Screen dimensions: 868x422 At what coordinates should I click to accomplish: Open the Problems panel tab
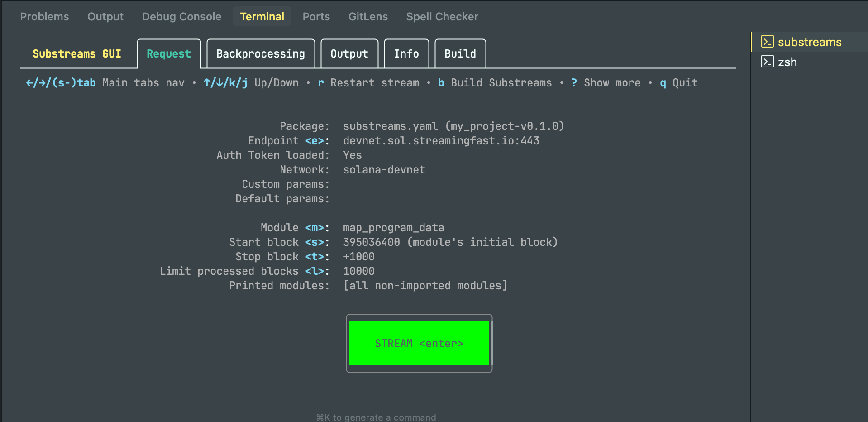click(44, 17)
